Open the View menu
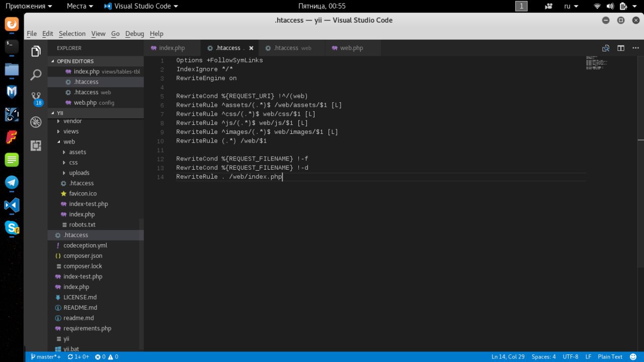 coord(98,34)
